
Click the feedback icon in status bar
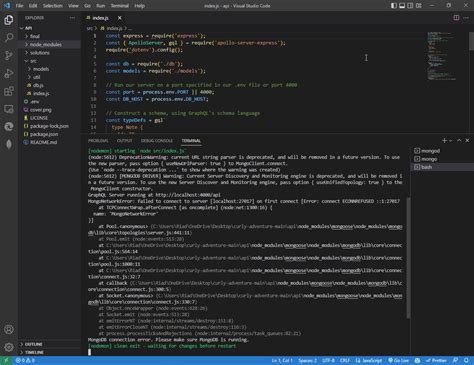coord(455,360)
